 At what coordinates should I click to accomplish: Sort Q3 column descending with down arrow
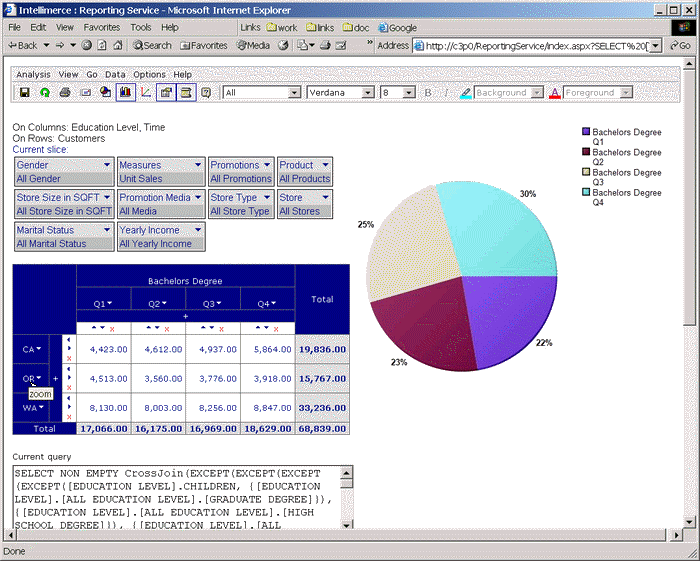point(212,328)
